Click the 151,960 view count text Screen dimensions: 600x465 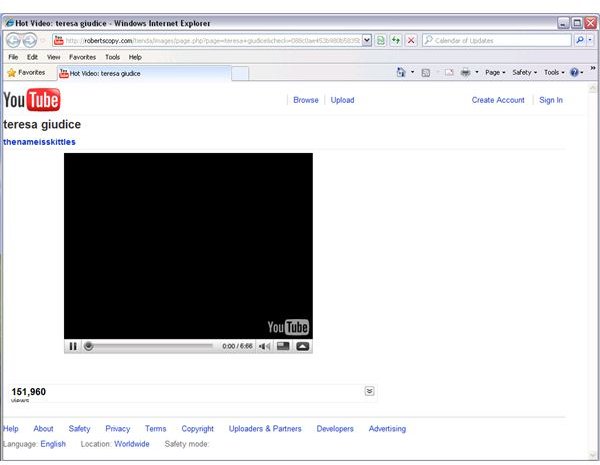pos(28,392)
